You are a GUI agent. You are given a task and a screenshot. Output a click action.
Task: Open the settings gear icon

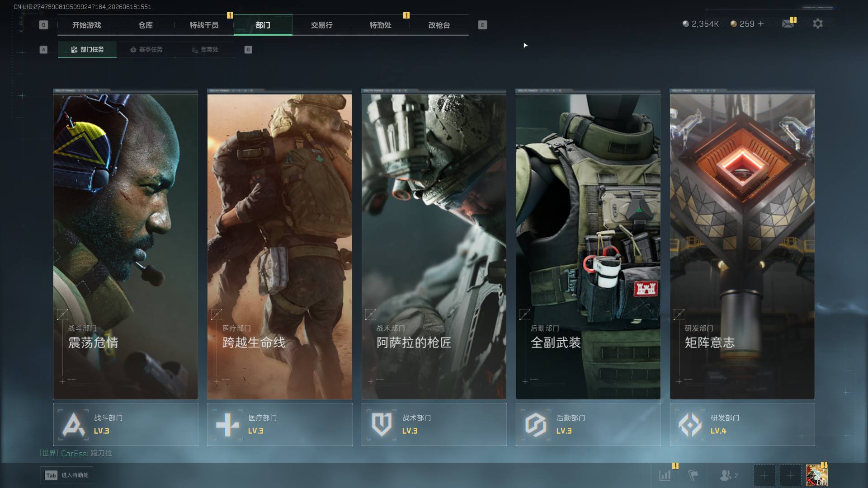coord(818,24)
